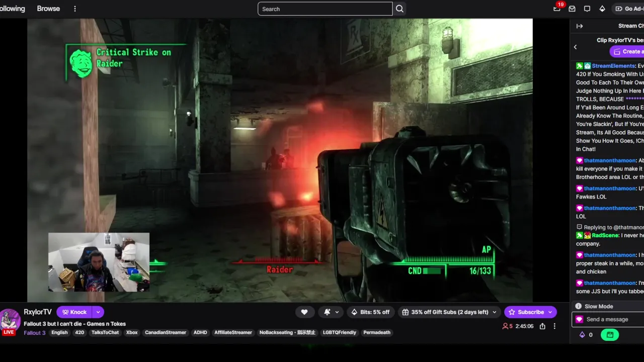This screenshot has height=362, width=644.
Task: Open the Bits balance below chat showing 0
Action: click(586, 335)
